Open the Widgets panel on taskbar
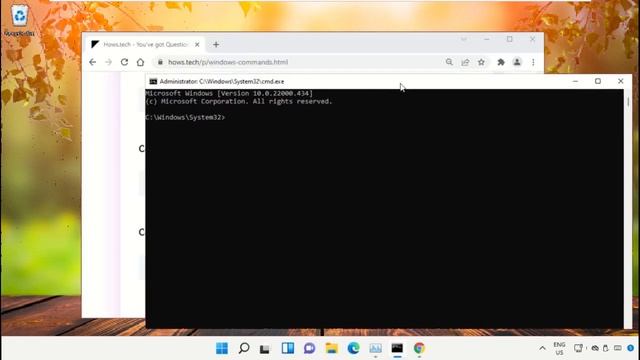640x360 pixels. pos(288,348)
